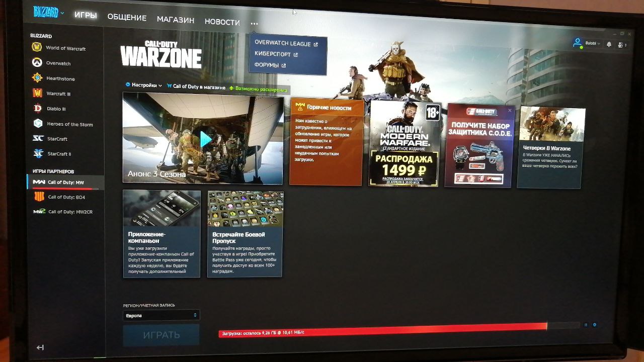This screenshot has height=362, width=644.
Task: Open the Горячие новости card
Action: tap(326, 142)
